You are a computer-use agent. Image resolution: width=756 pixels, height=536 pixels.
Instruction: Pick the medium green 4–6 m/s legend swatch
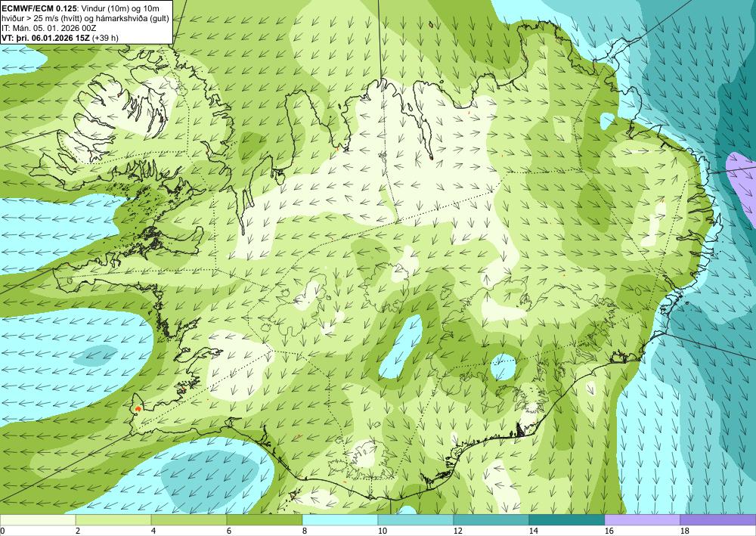[189, 520]
